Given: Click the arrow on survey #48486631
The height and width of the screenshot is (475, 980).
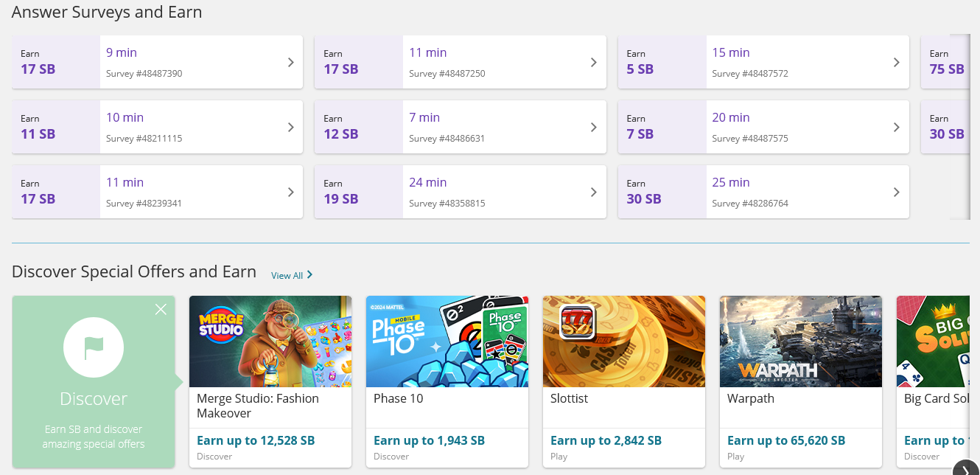Looking at the screenshot, I should coord(593,128).
